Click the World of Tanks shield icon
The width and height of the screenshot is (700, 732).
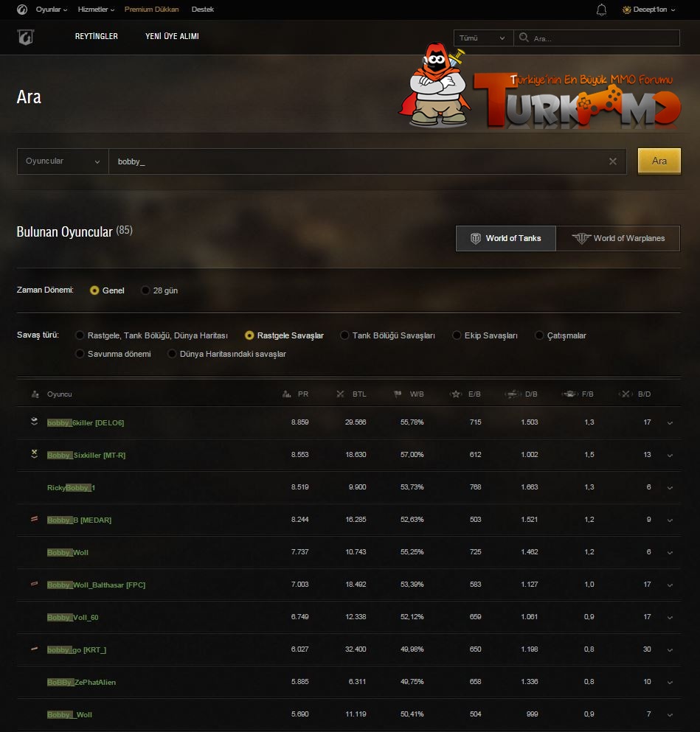(x=475, y=239)
